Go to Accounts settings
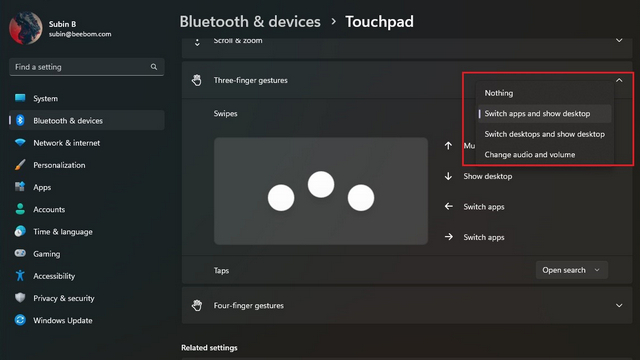This screenshot has width=640, height=360. pos(87,209)
